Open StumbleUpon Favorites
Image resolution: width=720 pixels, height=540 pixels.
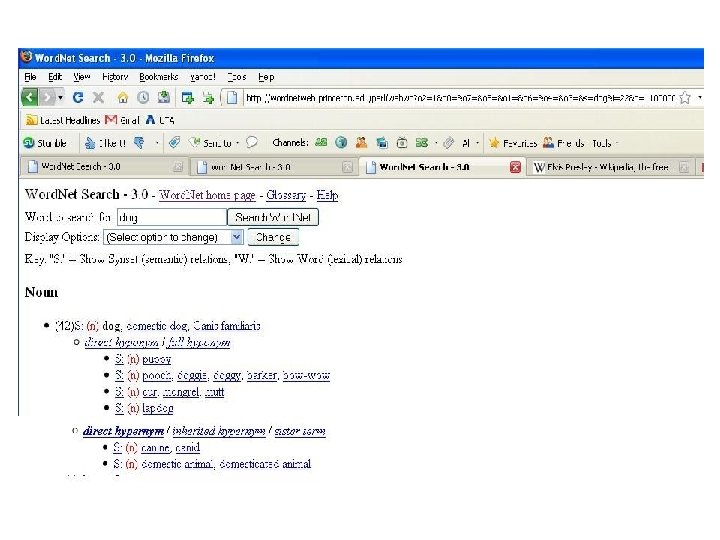pos(512,143)
